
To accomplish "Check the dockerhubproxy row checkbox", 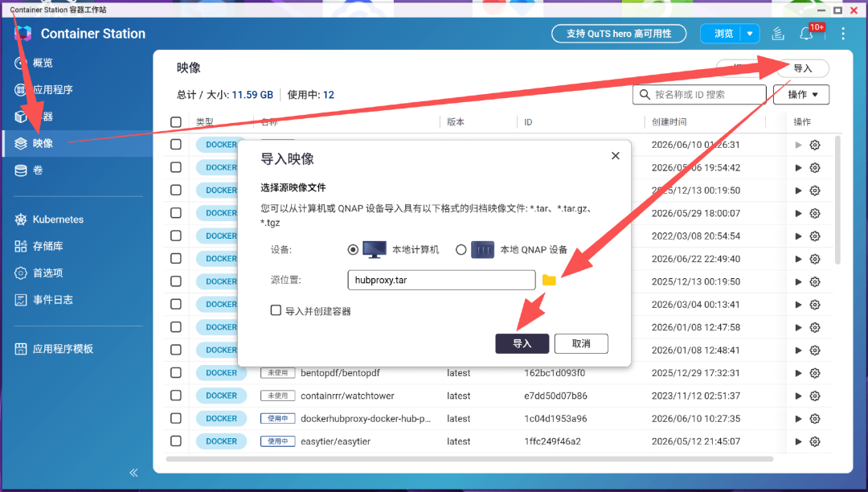I will tap(176, 418).
